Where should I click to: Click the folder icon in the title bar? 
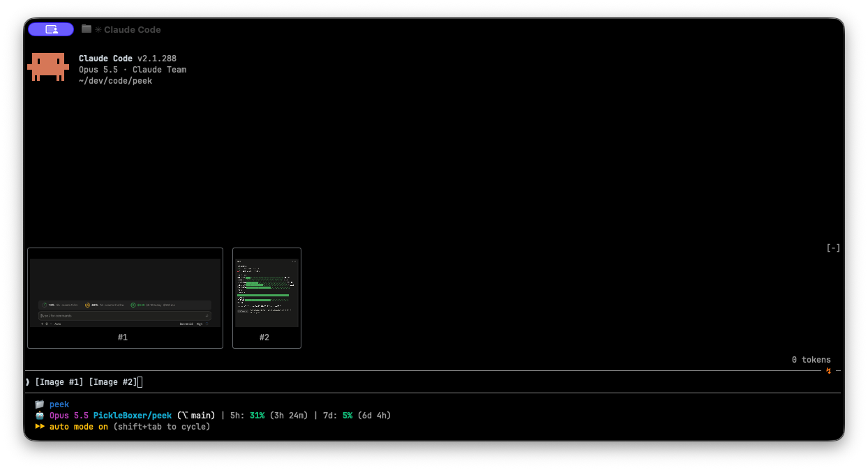tap(87, 29)
